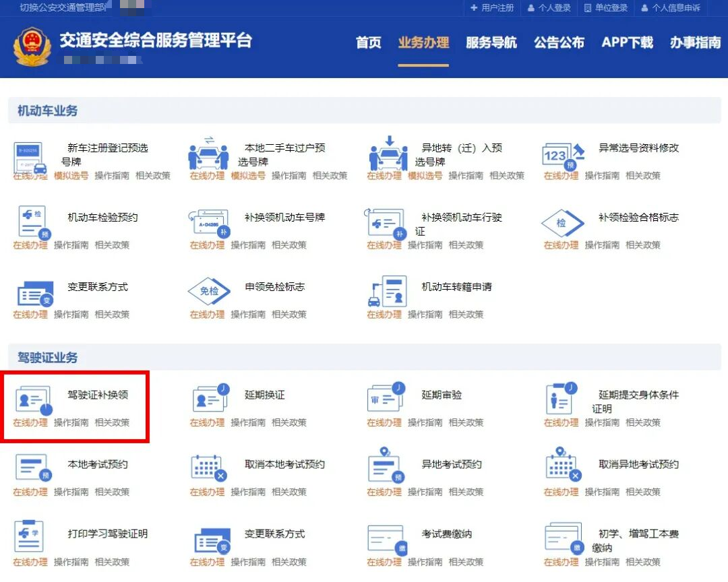The height and width of the screenshot is (582, 728).
Task: Select the 业务办理 navigation tab
Action: [423, 42]
